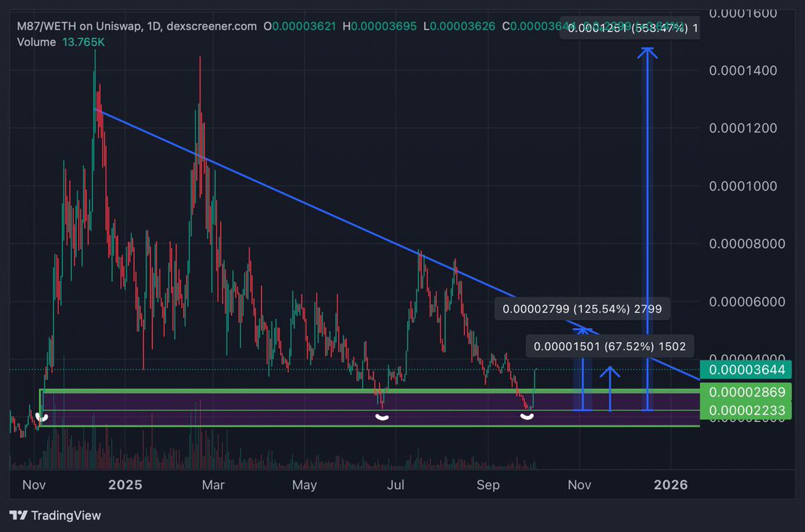Click the Nov label just before 2026
805x532 pixels.
coord(580,485)
